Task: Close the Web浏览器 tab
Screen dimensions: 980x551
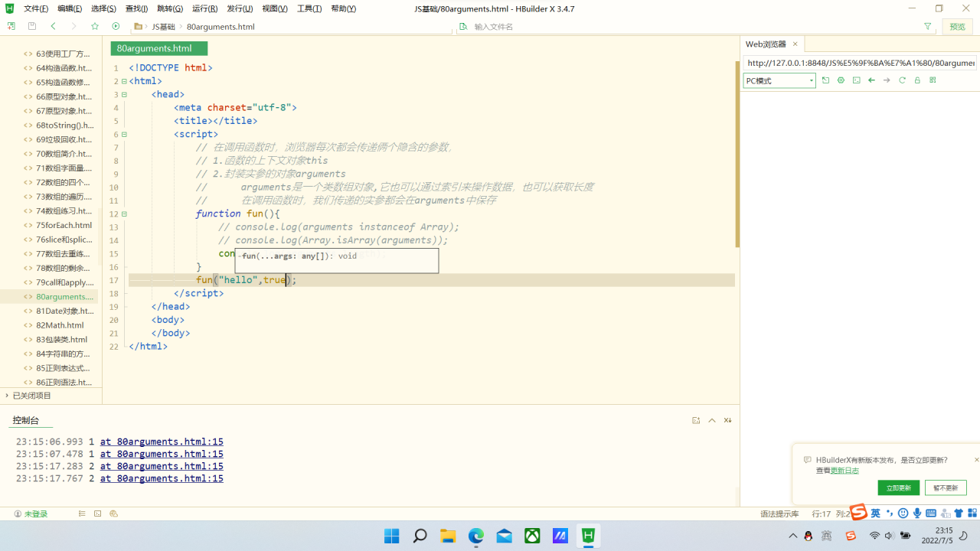Action: (x=795, y=44)
